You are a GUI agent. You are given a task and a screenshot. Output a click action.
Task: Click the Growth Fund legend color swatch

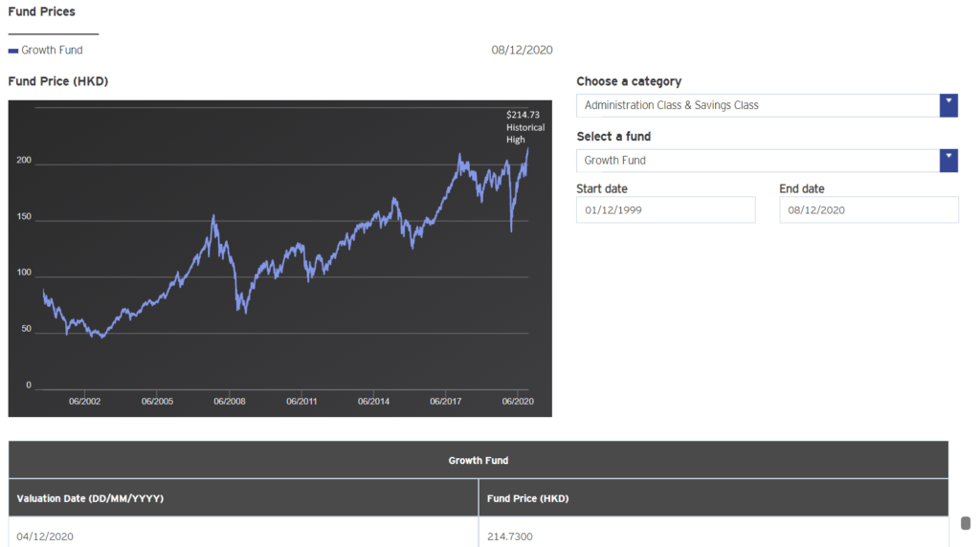click(13, 51)
